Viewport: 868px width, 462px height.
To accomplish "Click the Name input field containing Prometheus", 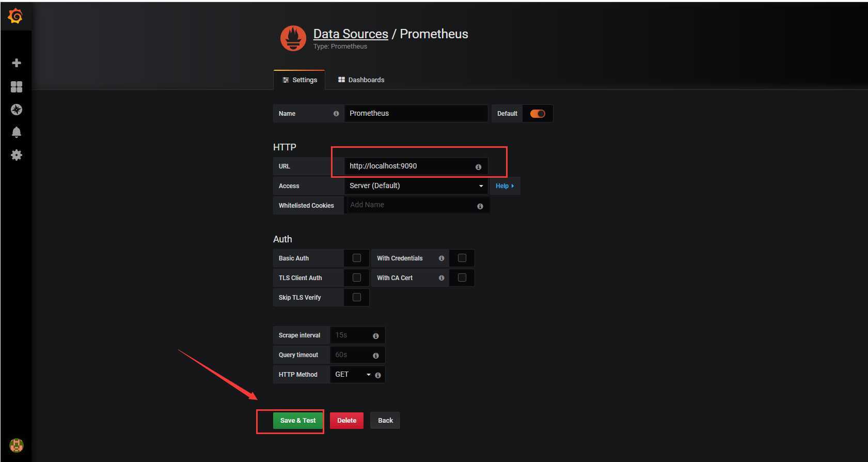I will tap(416, 114).
